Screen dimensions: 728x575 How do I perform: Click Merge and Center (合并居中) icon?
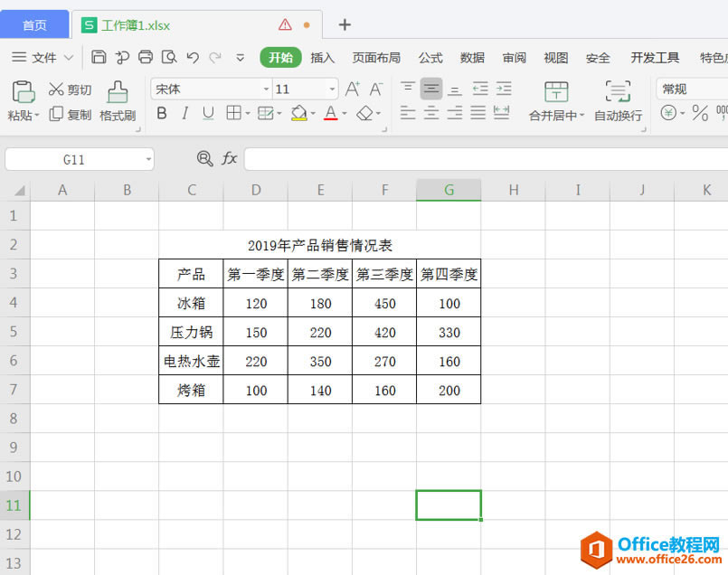click(x=556, y=92)
